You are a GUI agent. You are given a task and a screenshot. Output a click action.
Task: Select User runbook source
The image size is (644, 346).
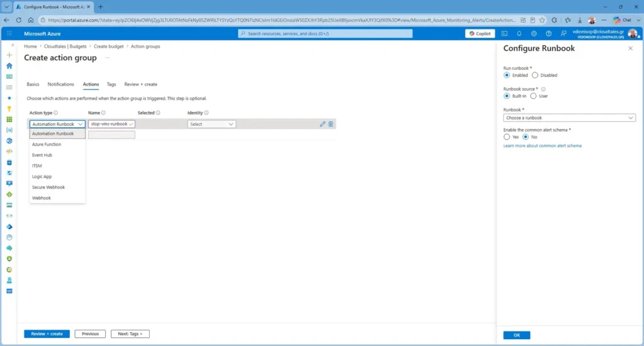click(x=533, y=96)
